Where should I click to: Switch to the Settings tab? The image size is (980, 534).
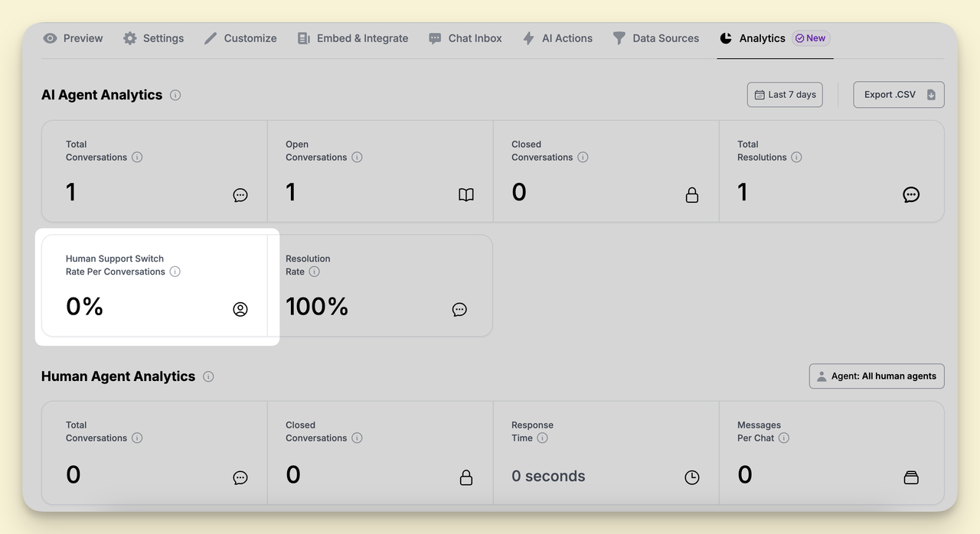pyautogui.click(x=153, y=38)
